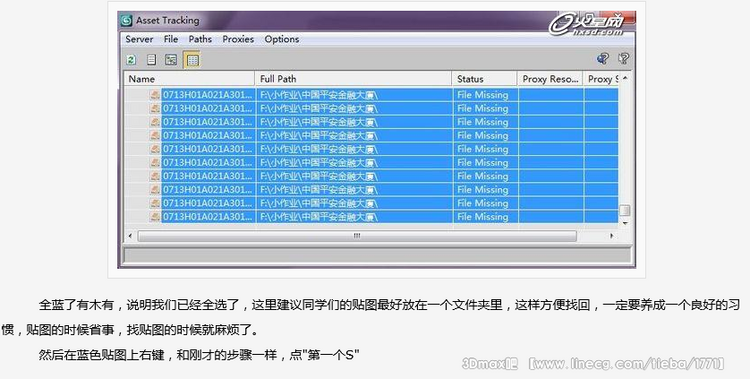Open the Status Log icon
Image resolution: width=750 pixels, height=379 pixels.
pos(151,59)
